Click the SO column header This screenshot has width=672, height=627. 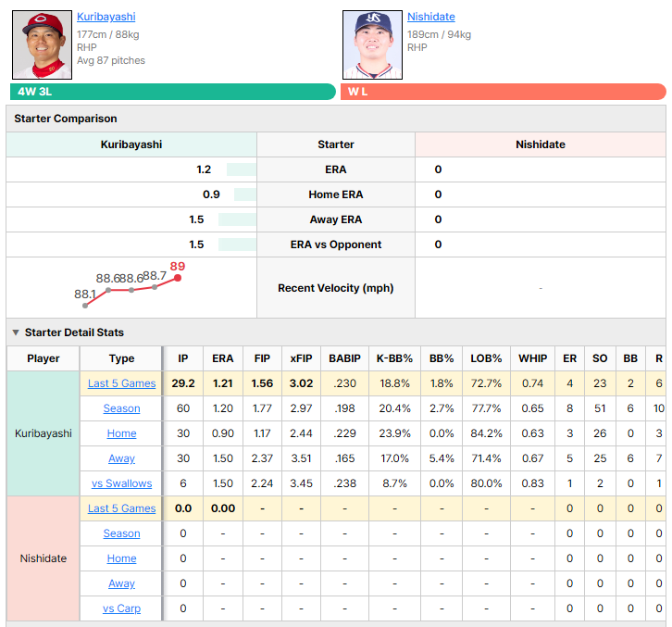[600, 358]
